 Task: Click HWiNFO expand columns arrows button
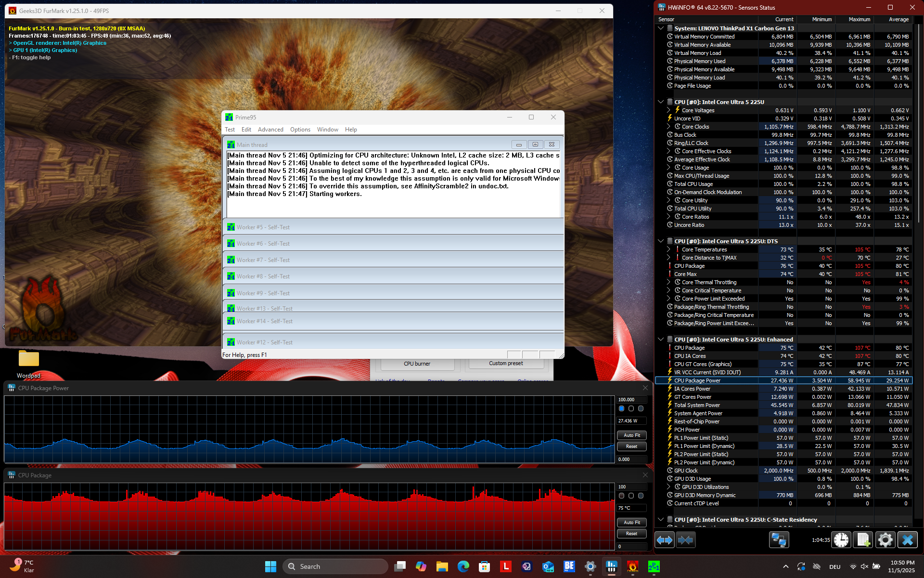(665, 540)
